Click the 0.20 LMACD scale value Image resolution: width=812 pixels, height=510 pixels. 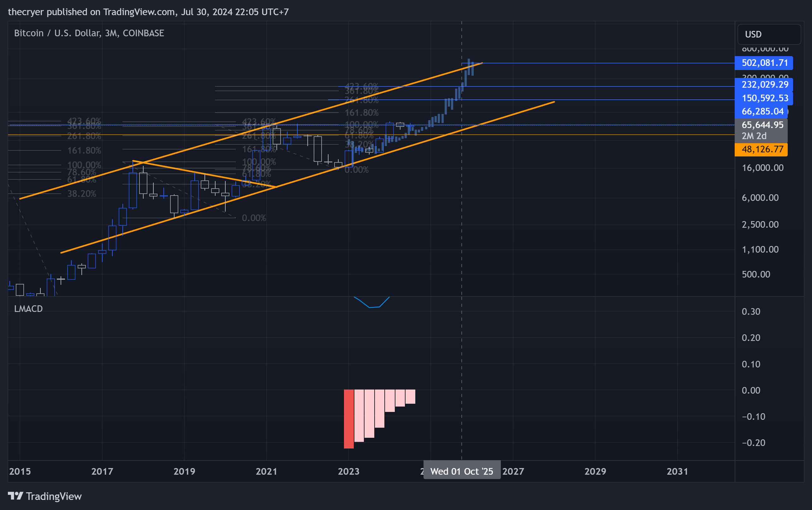click(x=751, y=338)
